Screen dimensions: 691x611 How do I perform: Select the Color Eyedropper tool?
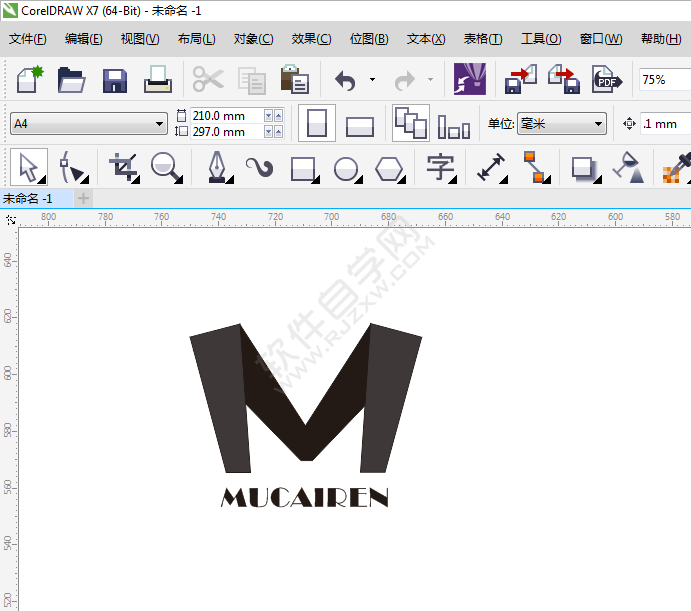[676, 168]
